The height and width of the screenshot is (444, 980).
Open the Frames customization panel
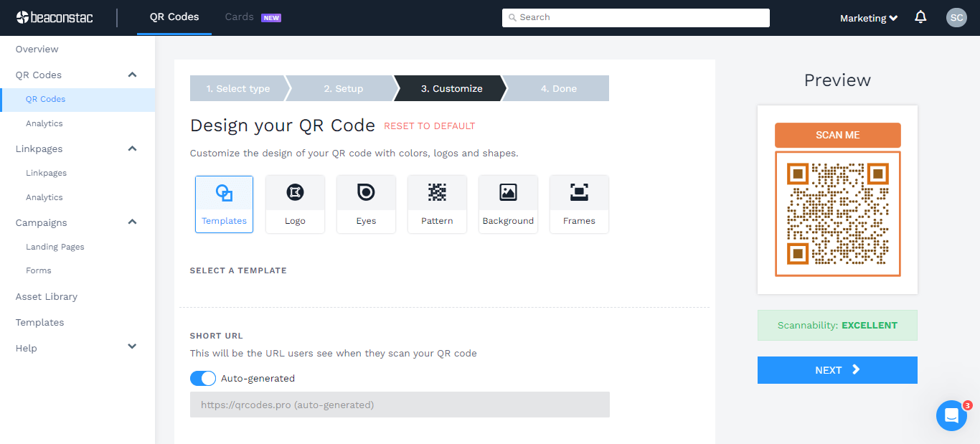pyautogui.click(x=579, y=204)
